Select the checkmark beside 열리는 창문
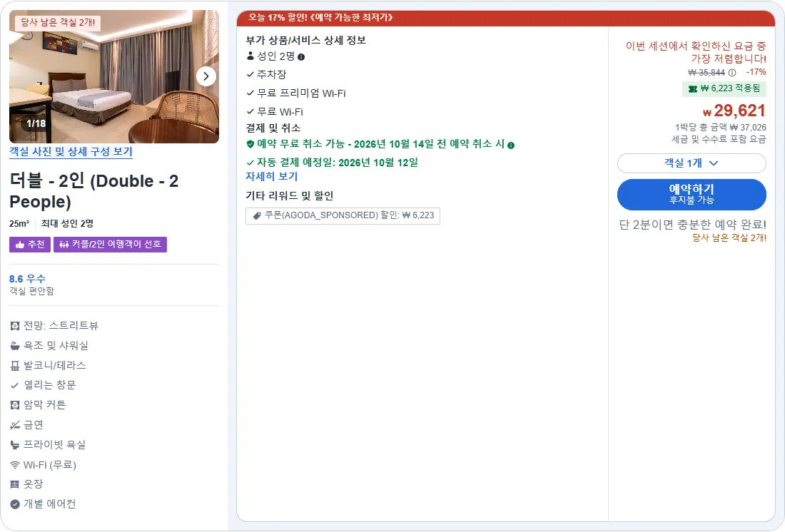Screen dimensions: 785x532 (x=15, y=385)
